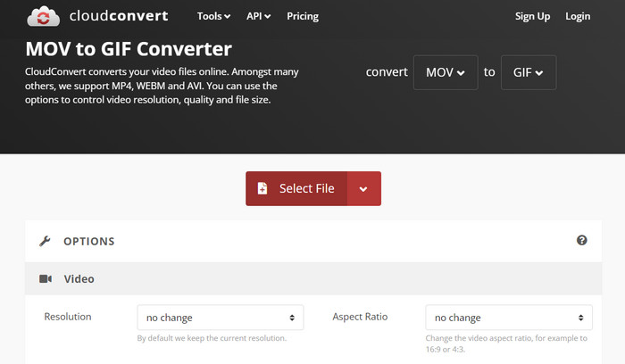
Task: Click the file-plus icon on Select File
Action: (x=262, y=188)
